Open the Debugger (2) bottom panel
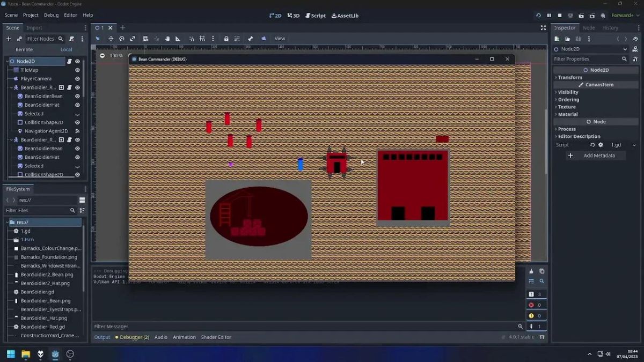The height and width of the screenshot is (362, 644). point(132,337)
